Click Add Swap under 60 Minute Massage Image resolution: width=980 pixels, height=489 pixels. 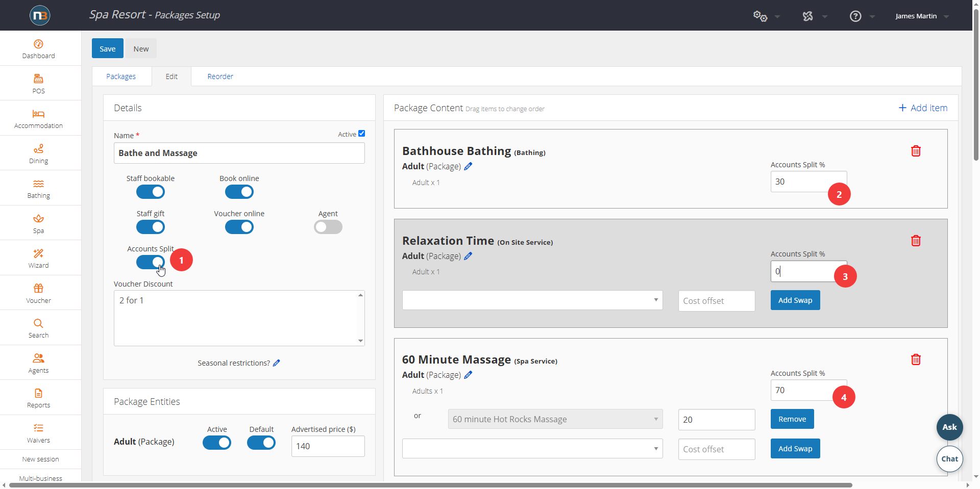pyautogui.click(x=795, y=449)
